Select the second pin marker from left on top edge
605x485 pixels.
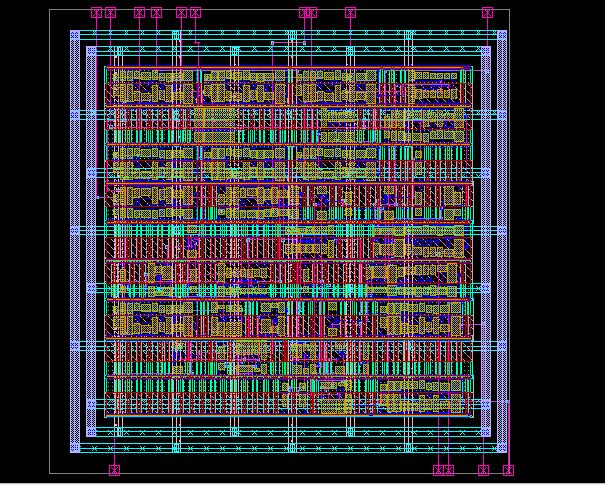[x=111, y=13]
